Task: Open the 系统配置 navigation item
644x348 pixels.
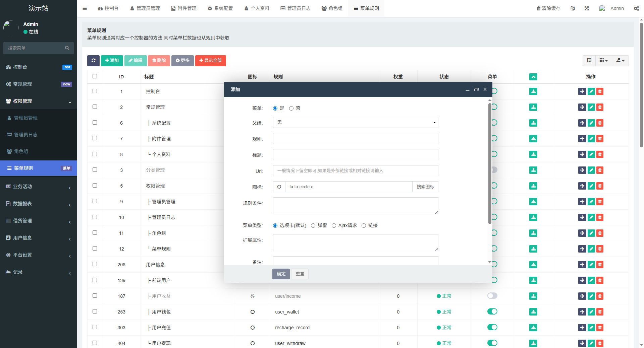Action: [220, 8]
